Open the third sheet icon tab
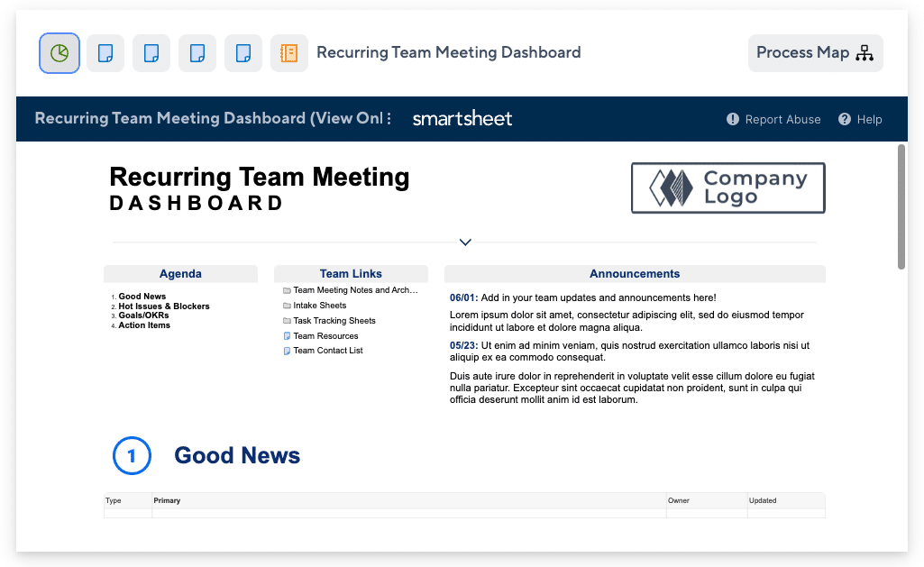The height and width of the screenshot is (567, 924). tap(197, 53)
